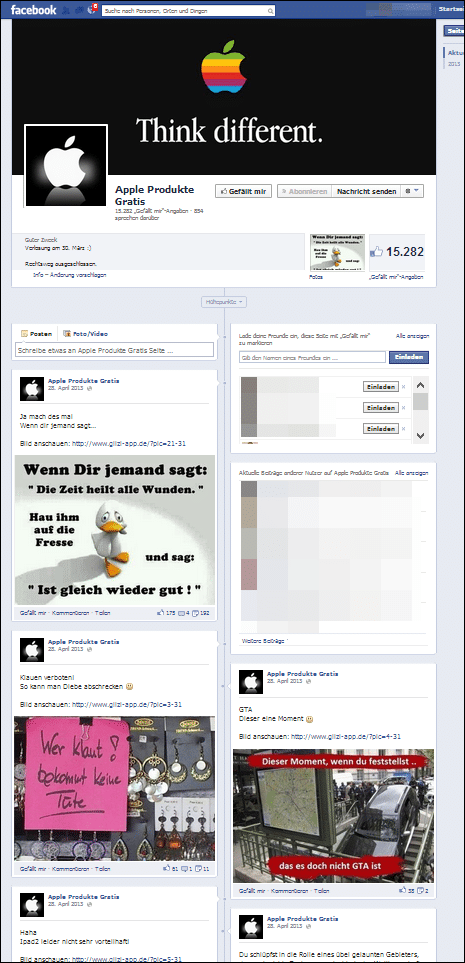The width and height of the screenshot is (465, 963).
Task: Switch to the Foto/Video tab
Action: click(85, 333)
